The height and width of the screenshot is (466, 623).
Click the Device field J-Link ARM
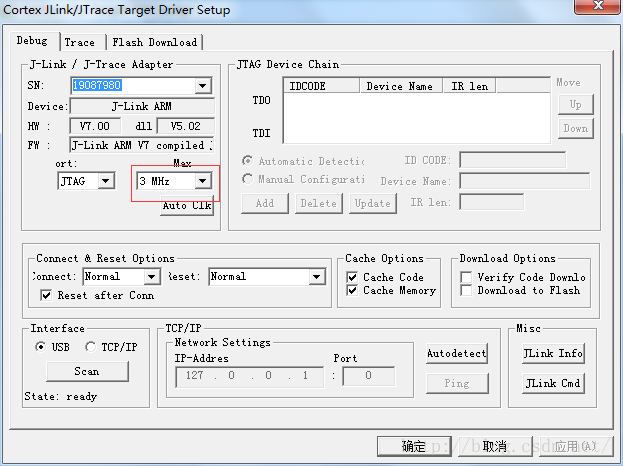142,106
